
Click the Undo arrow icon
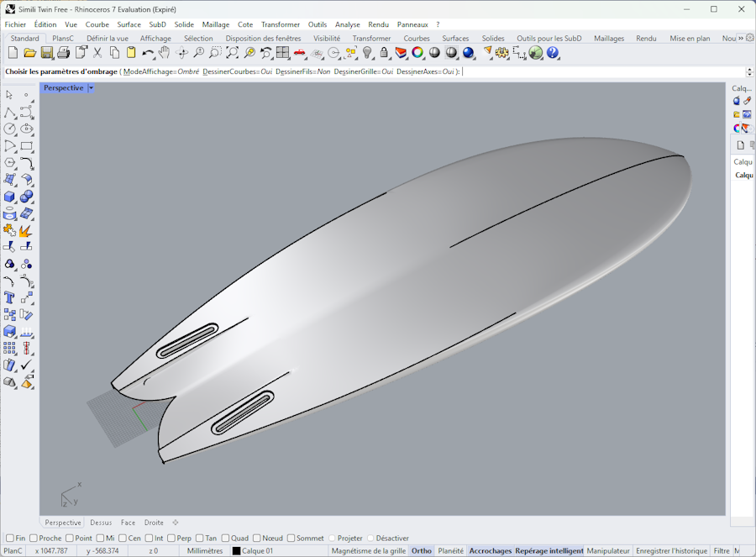point(148,53)
